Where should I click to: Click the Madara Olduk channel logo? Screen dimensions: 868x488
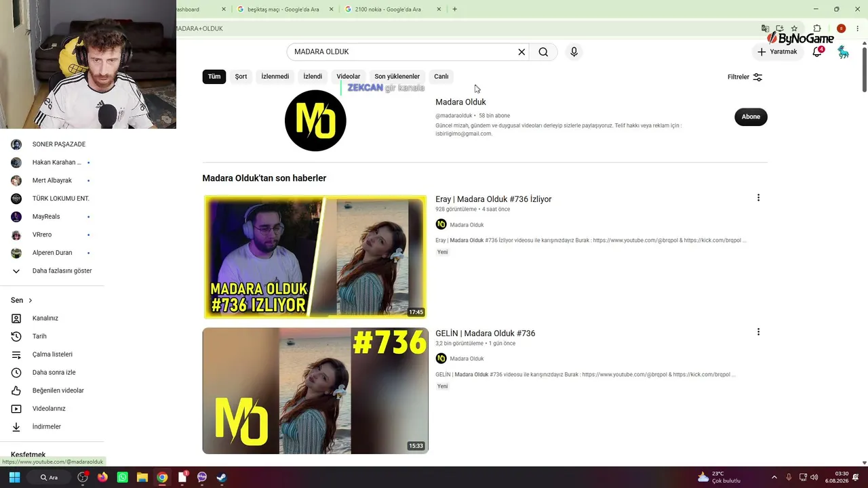315,121
